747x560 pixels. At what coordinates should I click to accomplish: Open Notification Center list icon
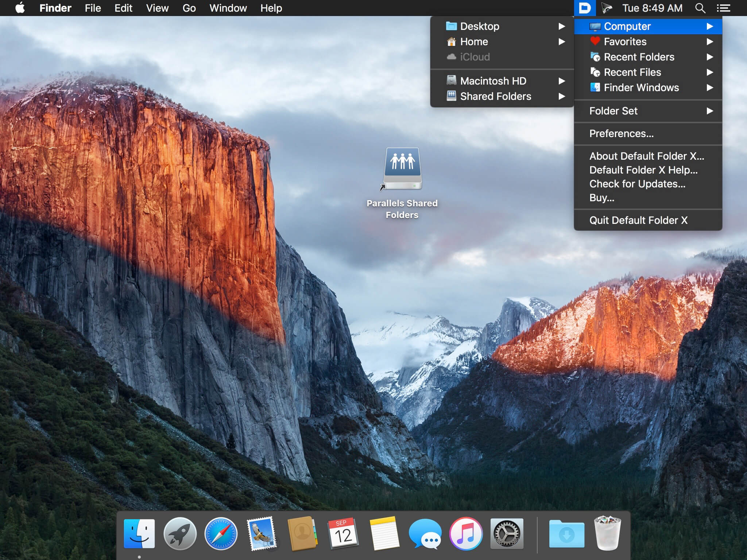723,8
